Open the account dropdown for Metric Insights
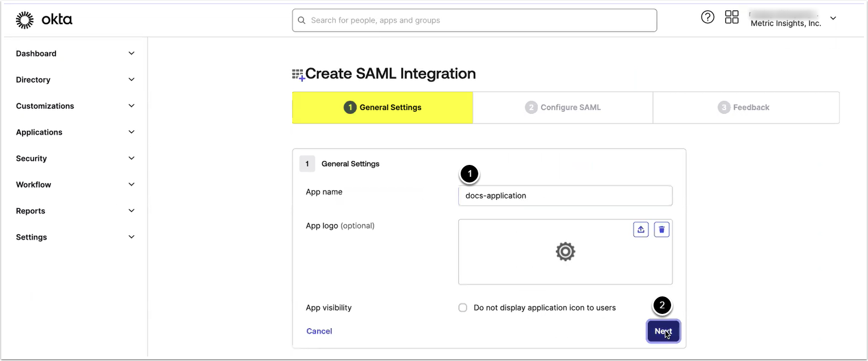 [x=833, y=19]
